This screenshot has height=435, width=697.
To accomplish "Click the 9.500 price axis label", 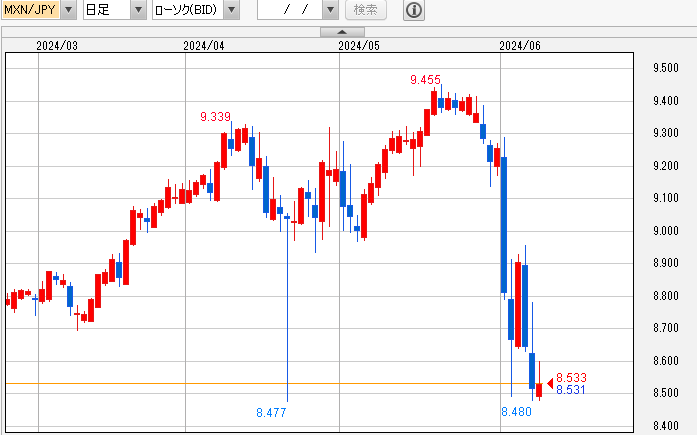I will 666,68.
